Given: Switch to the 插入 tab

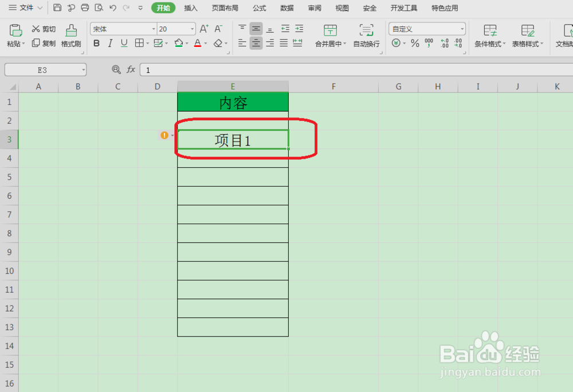Looking at the screenshot, I should [x=191, y=8].
